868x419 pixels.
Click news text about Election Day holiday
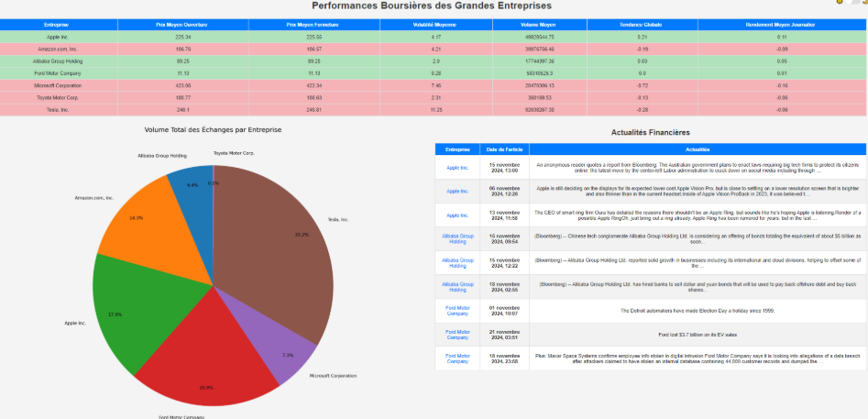pyautogui.click(x=697, y=311)
